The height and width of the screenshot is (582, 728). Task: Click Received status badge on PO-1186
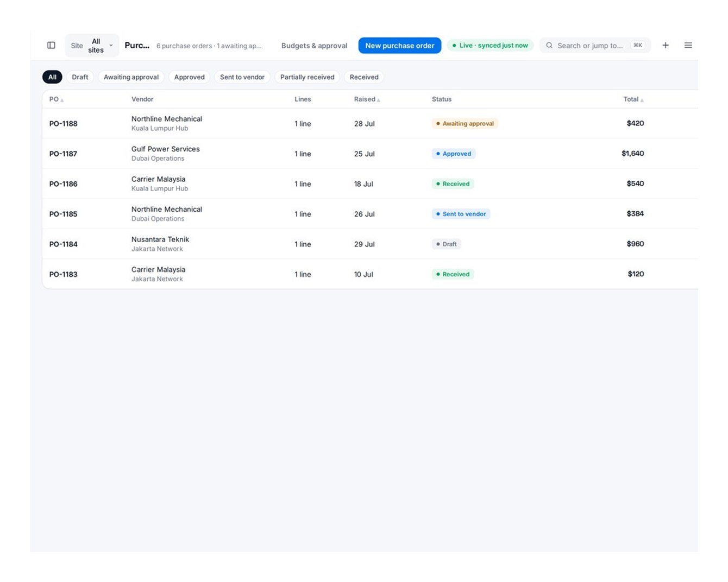pyautogui.click(x=453, y=184)
